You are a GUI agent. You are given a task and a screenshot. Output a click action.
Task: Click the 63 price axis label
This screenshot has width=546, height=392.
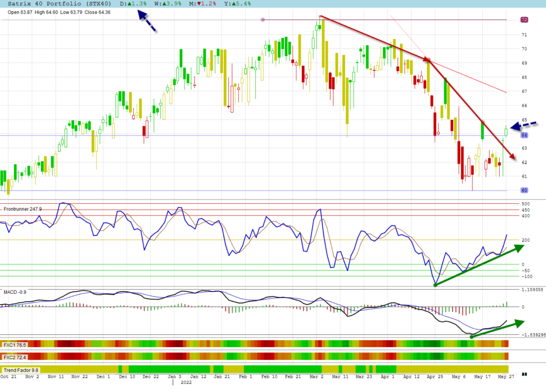click(x=525, y=148)
